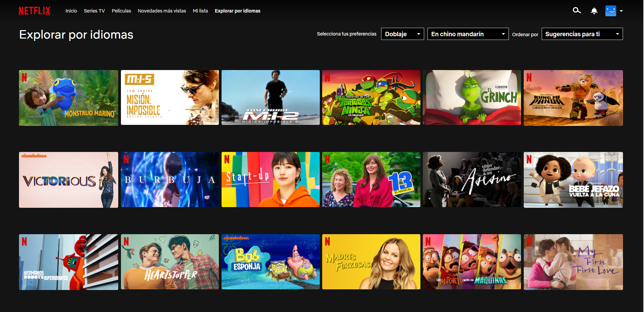Open Monstruo Marino thumbnail
This screenshot has width=644, height=312.
(x=68, y=98)
